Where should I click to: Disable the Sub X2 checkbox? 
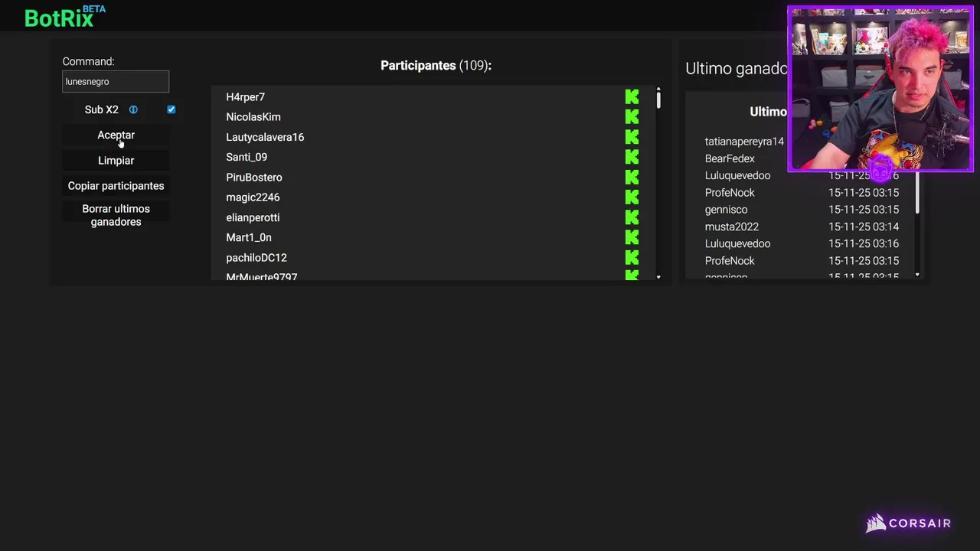(x=171, y=109)
